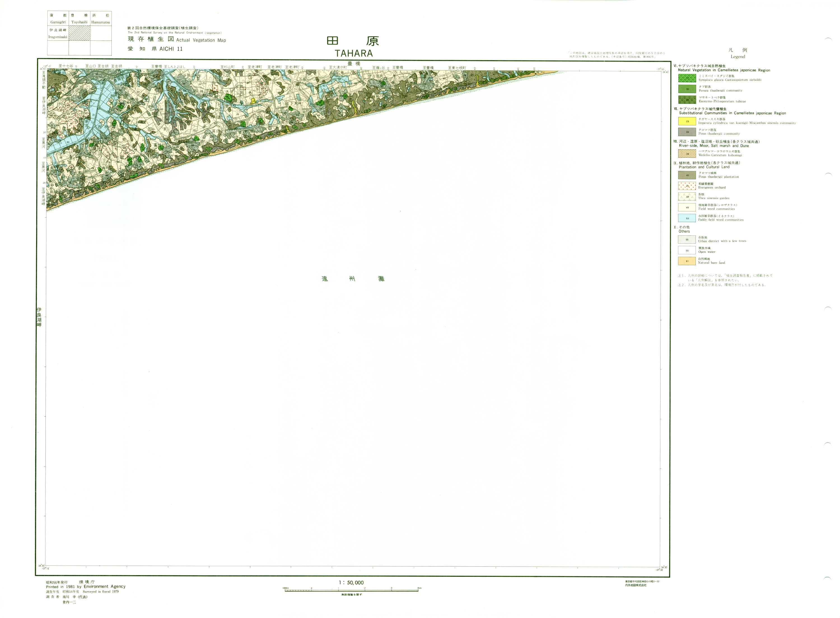Image resolution: width=840 pixels, height=618 pixels.
Task: Click 'Pinus thunbergii plantation' label
Action: pos(718,177)
